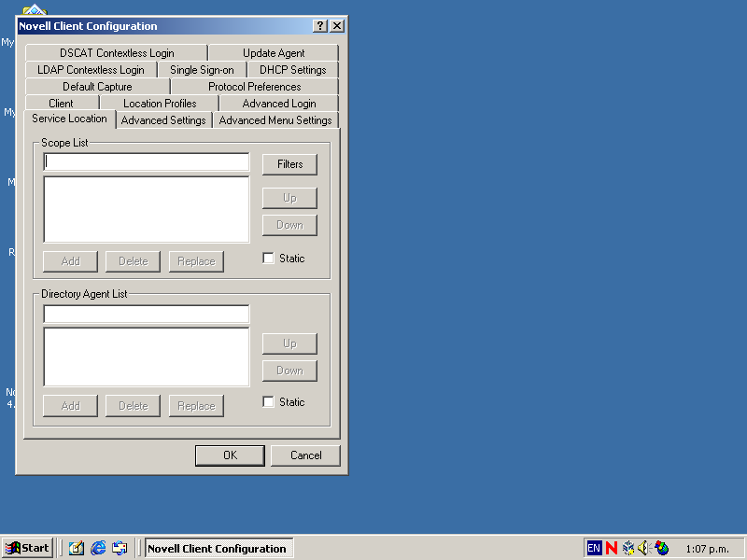Cancel the Novell Client Configuration dialog
Image resolution: width=747 pixels, height=560 pixels.
305,455
